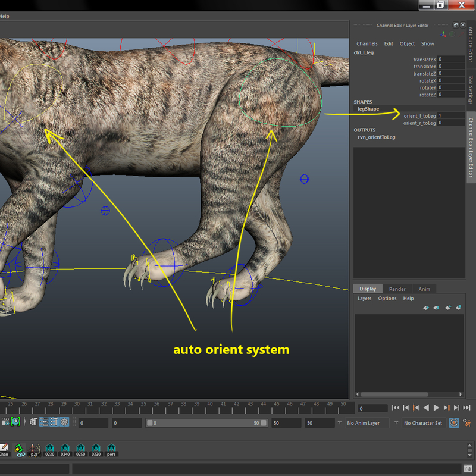Open the Channels menu in the Channel Box
The height and width of the screenshot is (476, 476).
click(x=367, y=43)
